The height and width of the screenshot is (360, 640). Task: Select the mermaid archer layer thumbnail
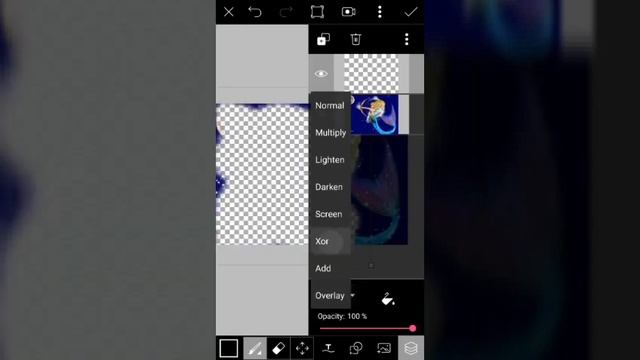click(375, 115)
